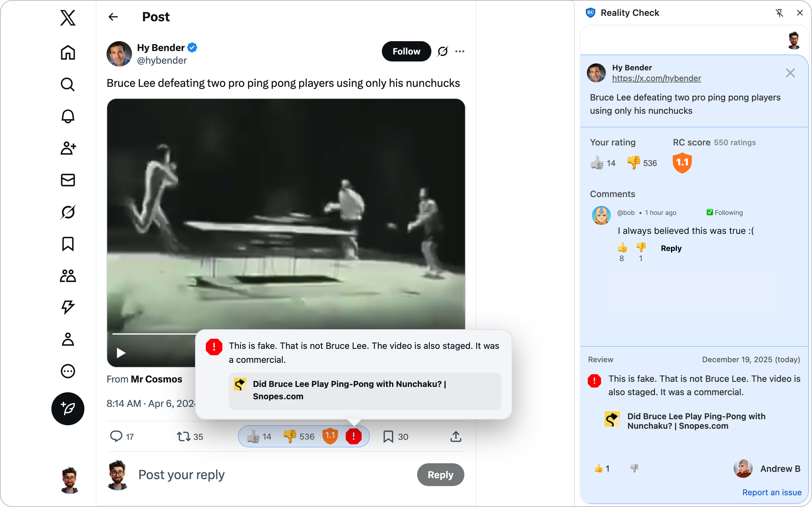The image size is (812, 507).
Task: Toggle the Following checkbox for @bob
Action: pyautogui.click(x=710, y=212)
